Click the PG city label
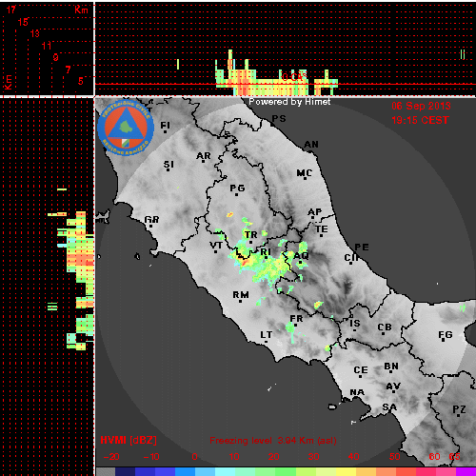The width and height of the screenshot is (476, 476). click(x=237, y=188)
